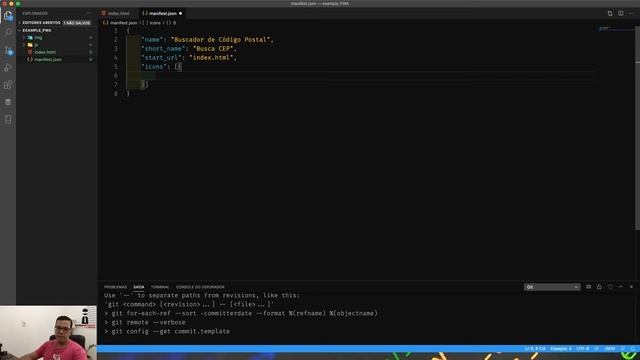This screenshot has width=640, height=360.
Task: Change the Espaços indentation setting in status bar
Action: pos(561,349)
